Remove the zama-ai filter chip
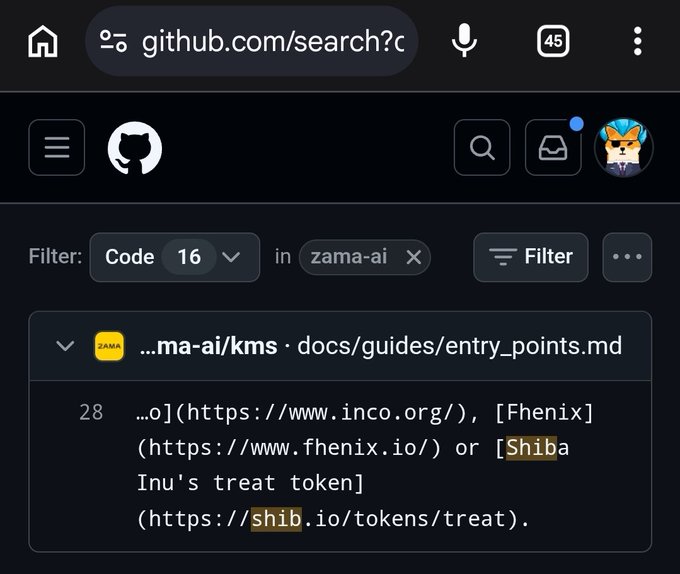680x574 pixels. tap(414, 257)
